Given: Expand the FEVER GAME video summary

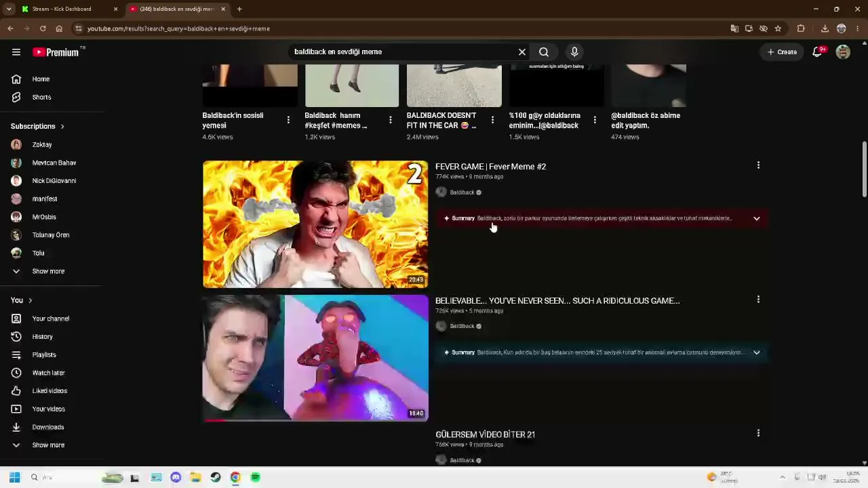Looking at the screenshot, I should coord(757,219).
